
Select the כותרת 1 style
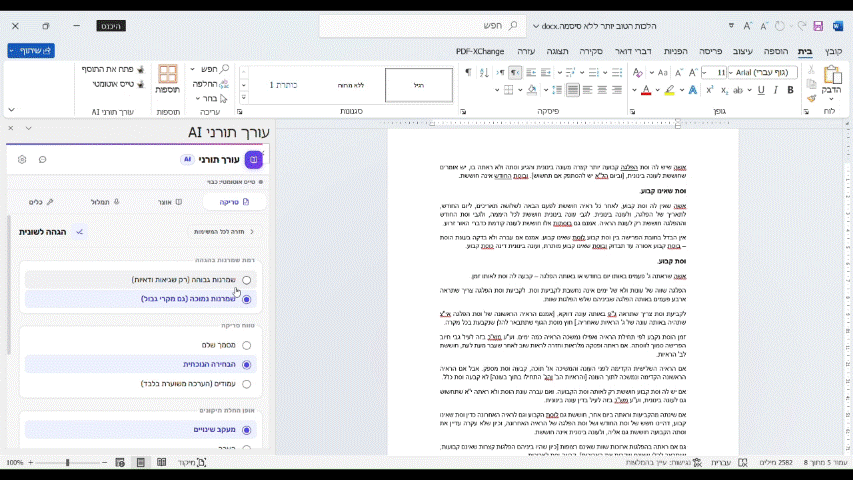point(283,85)
